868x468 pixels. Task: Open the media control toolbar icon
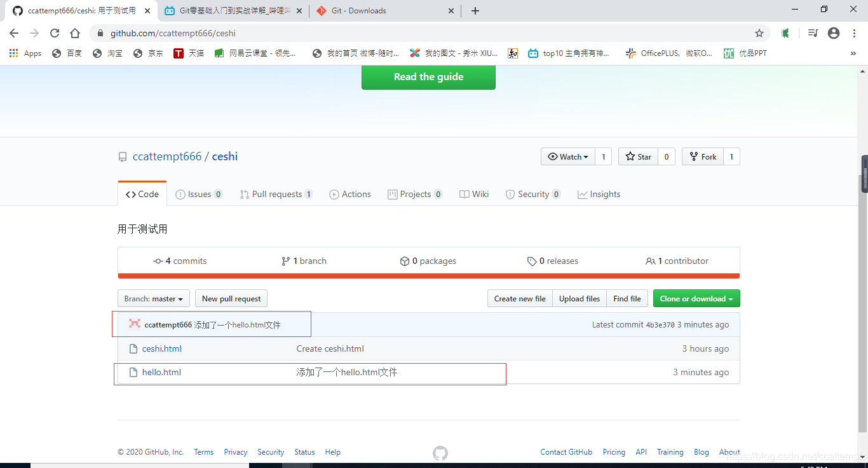(813, 33)
